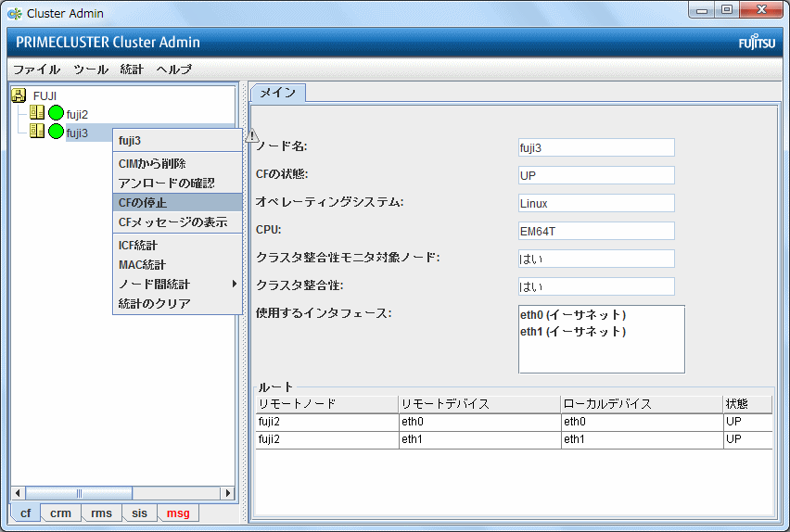Click the eth0 local device cell

642,422
